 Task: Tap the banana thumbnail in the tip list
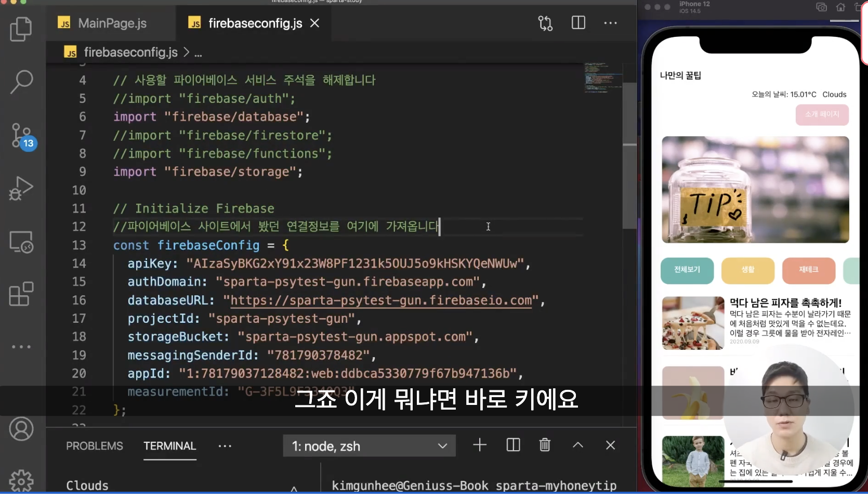click(x=693, y=393)
